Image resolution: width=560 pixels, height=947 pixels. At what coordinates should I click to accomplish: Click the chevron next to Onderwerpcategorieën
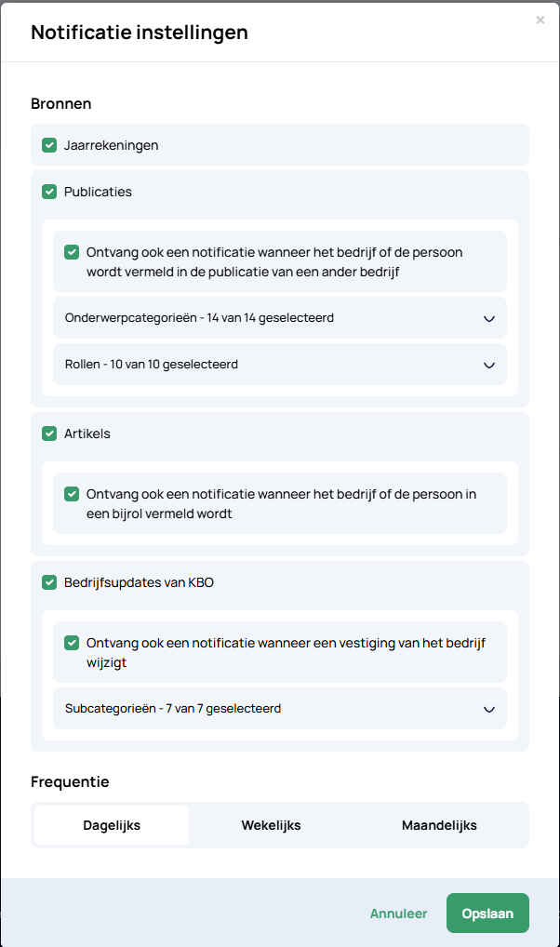(489, 318)
